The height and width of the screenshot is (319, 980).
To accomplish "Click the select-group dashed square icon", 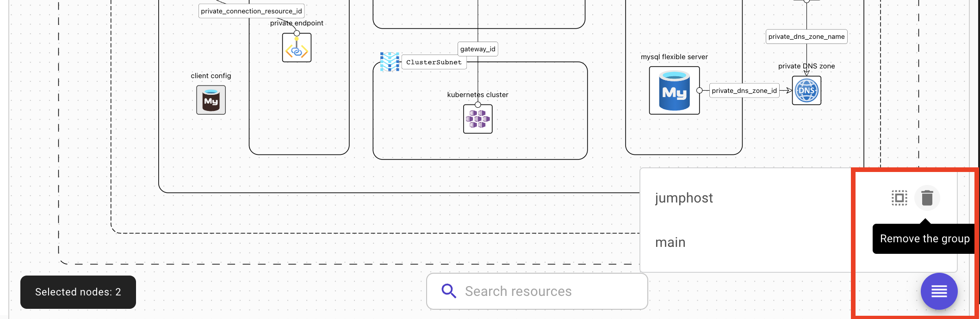I will [x=899, y=198].
